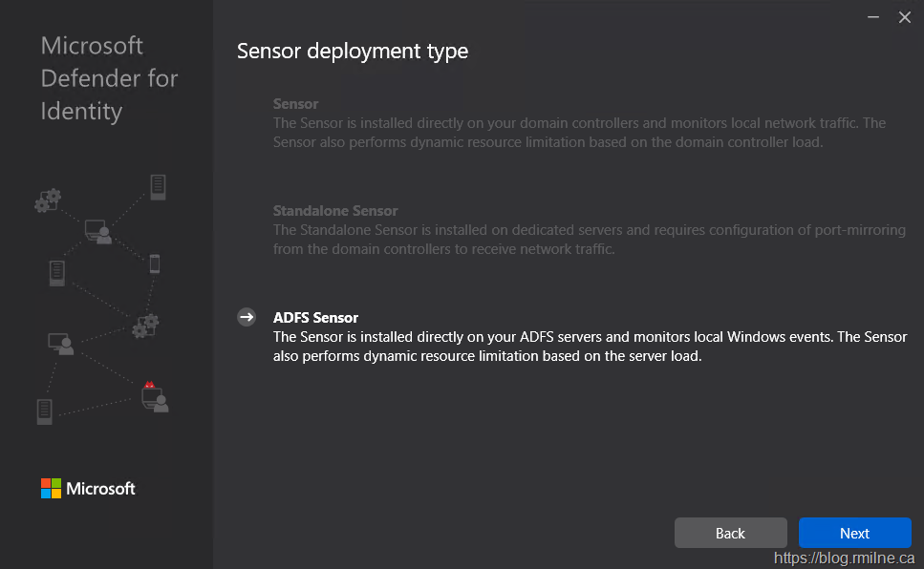Close the Defender for Identity installer
The height and width of the screenshot is (569, 924).
pyautogui.click(x=904, y=17)
